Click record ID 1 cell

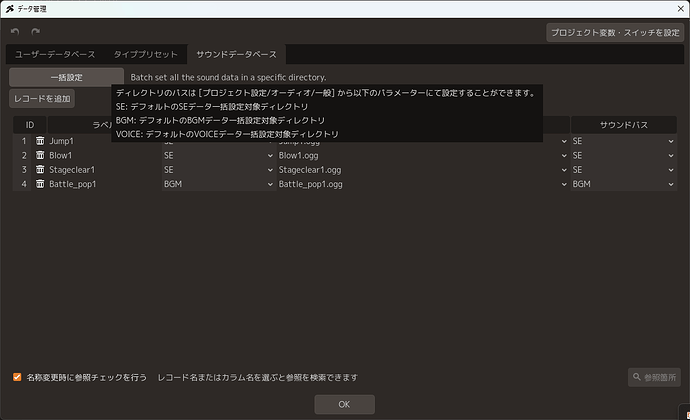tap(24, 141)
